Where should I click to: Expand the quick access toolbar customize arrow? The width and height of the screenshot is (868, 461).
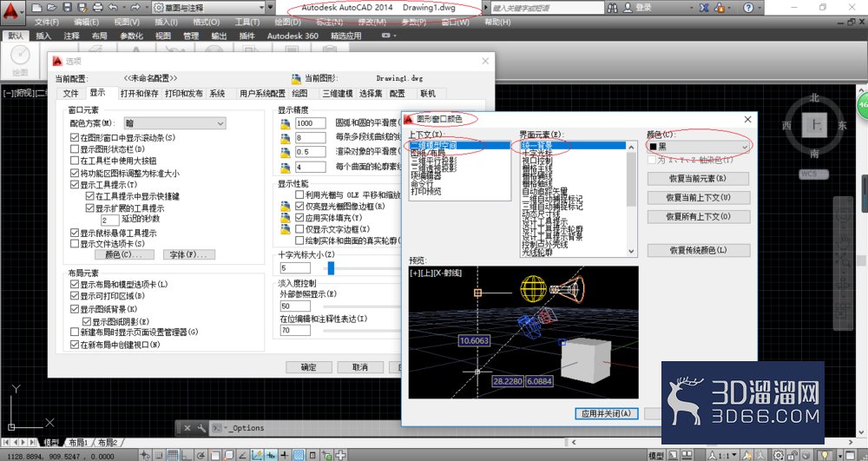pyautogui.click(x=271, y=8)
